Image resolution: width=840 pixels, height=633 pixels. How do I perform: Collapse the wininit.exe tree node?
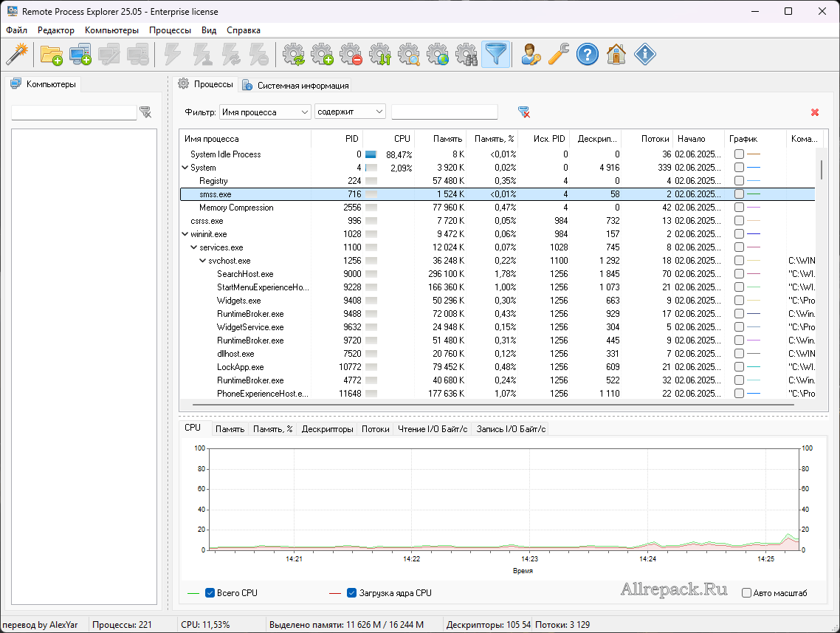pyautogui.click(x=185, y=233)
